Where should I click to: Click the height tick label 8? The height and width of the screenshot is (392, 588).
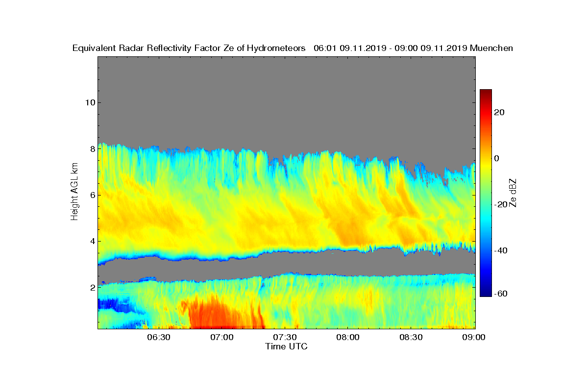[x=92, y=148]
